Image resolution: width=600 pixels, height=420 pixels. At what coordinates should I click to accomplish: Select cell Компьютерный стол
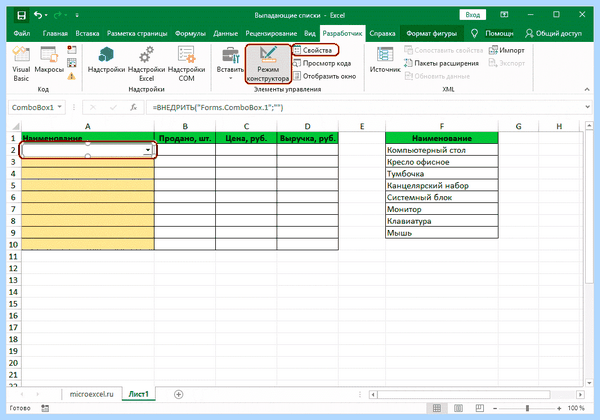point(442,150)
